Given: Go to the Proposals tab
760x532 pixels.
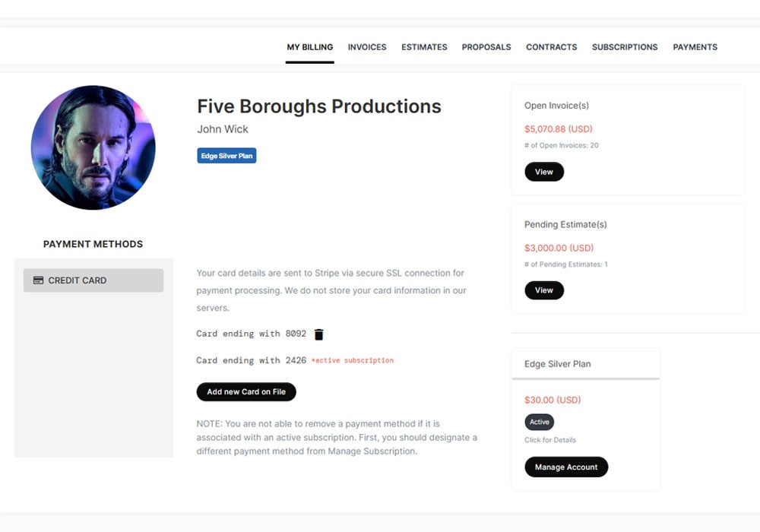Looking at the screenshot, I should click(x=486, y=47).
